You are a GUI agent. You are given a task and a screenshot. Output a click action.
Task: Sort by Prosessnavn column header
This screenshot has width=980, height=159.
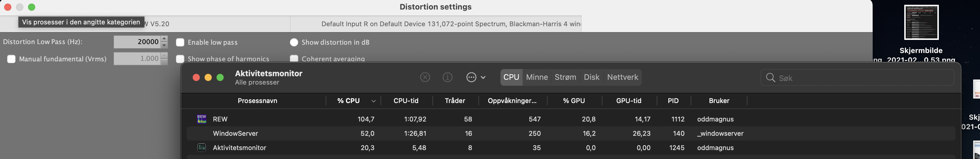coord(257,101)
